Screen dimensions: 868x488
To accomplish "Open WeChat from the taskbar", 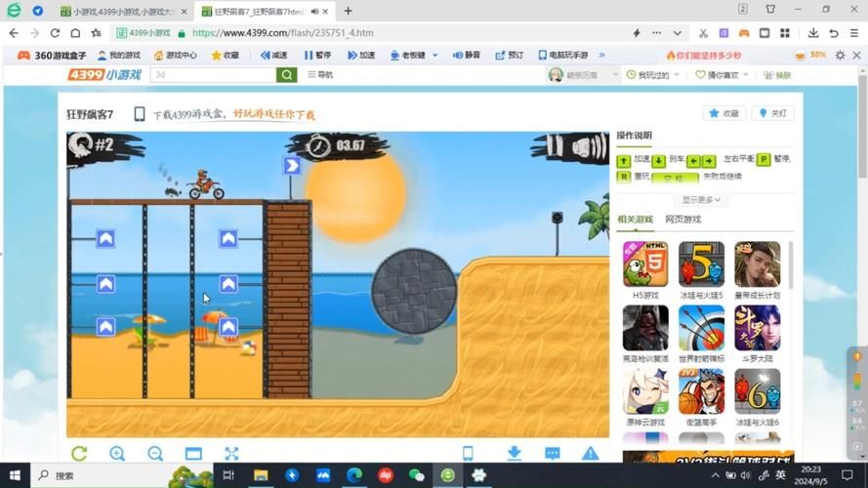I will click(416, 475).
